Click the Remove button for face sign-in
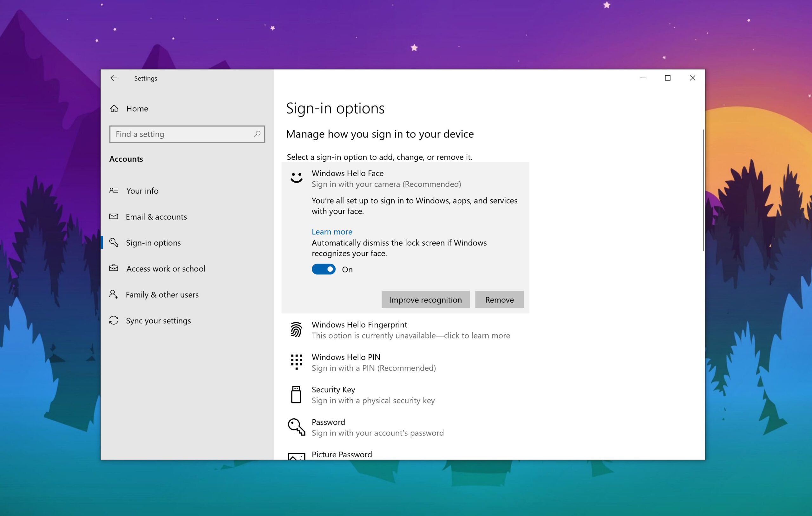 tap(499, 299)
